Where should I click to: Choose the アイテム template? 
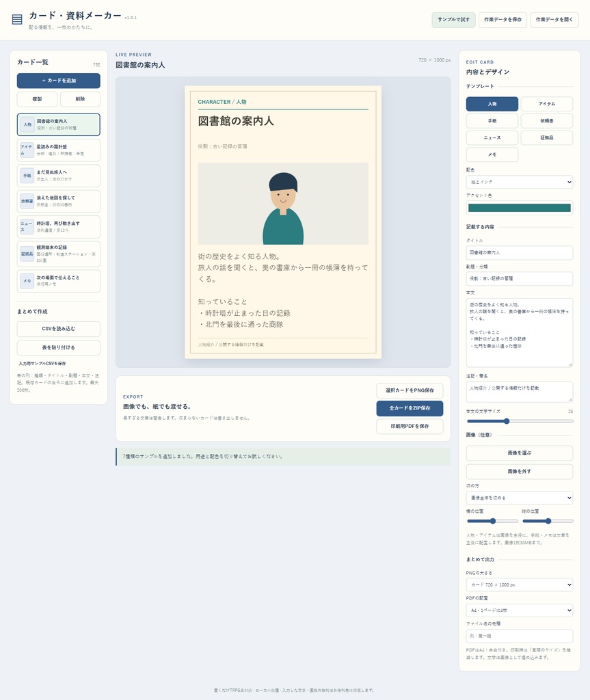(x=547, y=104)
